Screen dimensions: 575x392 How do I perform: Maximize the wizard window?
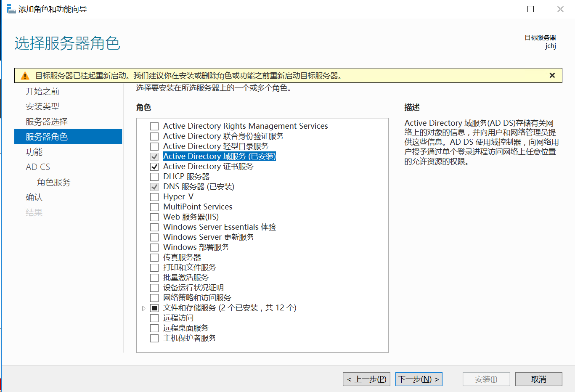point(531,9)
